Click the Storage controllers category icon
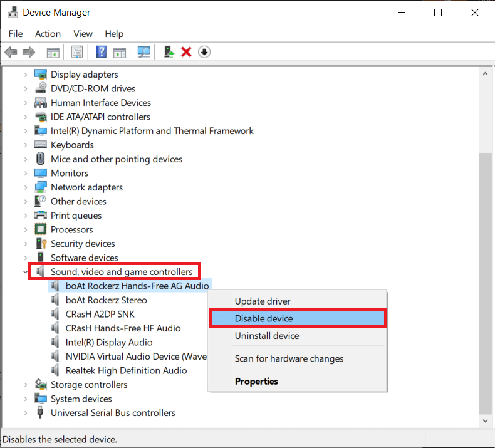The image size is (495, 448). [x=40, y=385]
